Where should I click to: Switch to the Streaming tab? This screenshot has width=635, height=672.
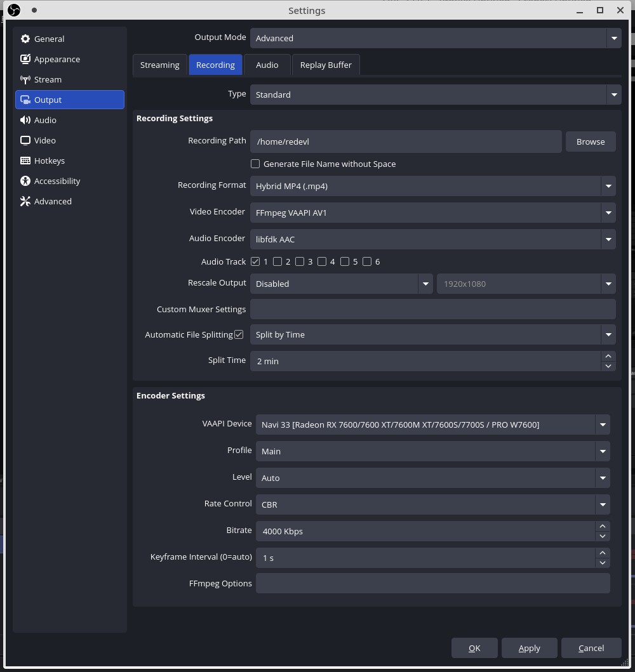pyautogui.click(x=160, y=65)
